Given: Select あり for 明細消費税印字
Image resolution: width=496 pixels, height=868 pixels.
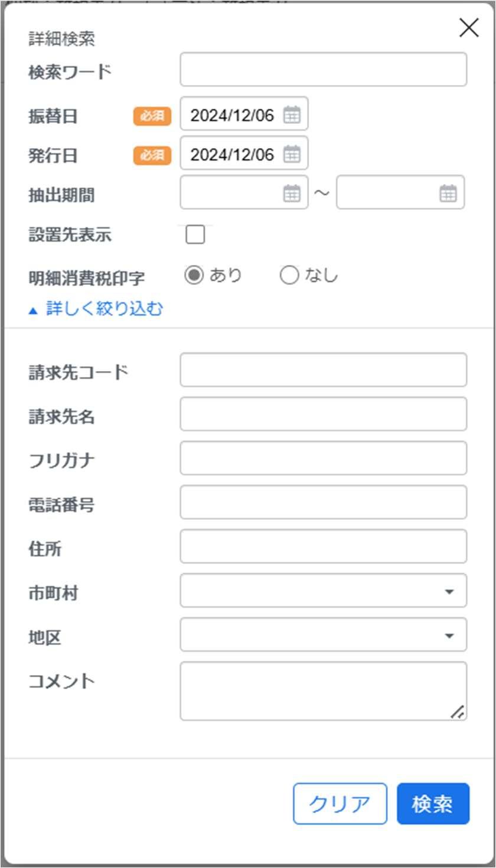Looking at the screenshot, I should [x=194, y=276].
